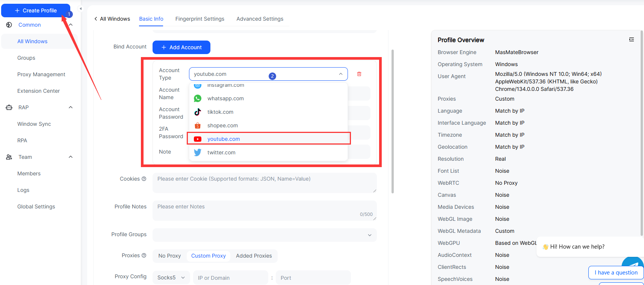Select the WhatsApp icon in dropdown list
The image size is (644, 285).
(198, 98)
